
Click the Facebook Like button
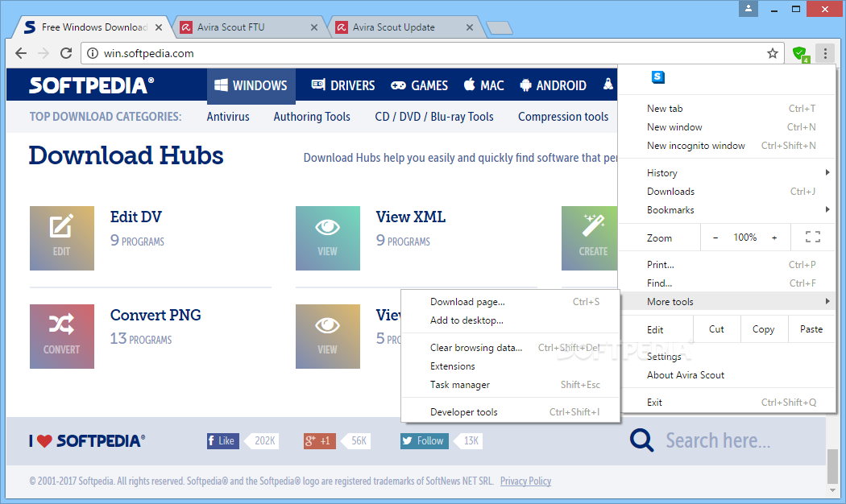click(x=223, y=441)
